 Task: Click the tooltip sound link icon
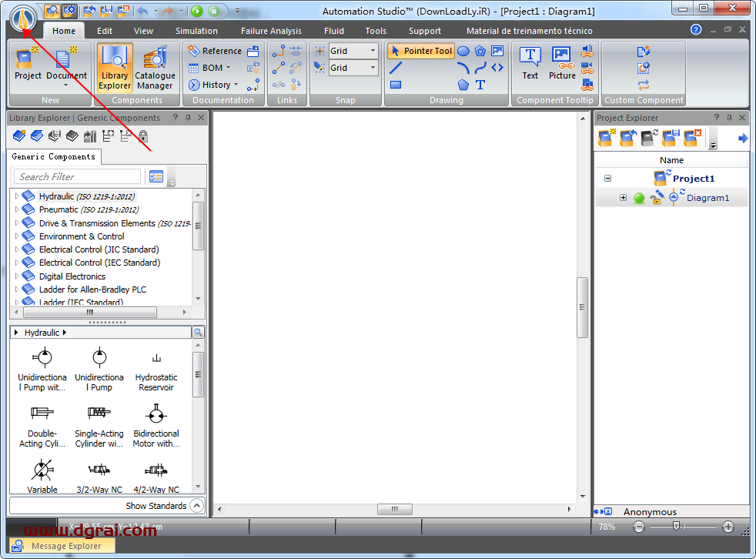(x=587, y=51)
